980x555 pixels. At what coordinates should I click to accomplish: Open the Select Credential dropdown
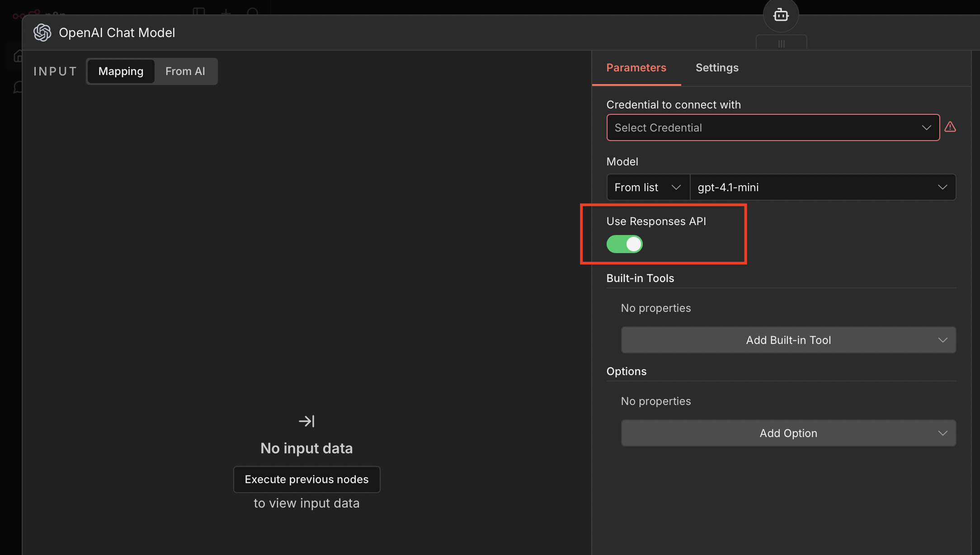click(773, 127)
